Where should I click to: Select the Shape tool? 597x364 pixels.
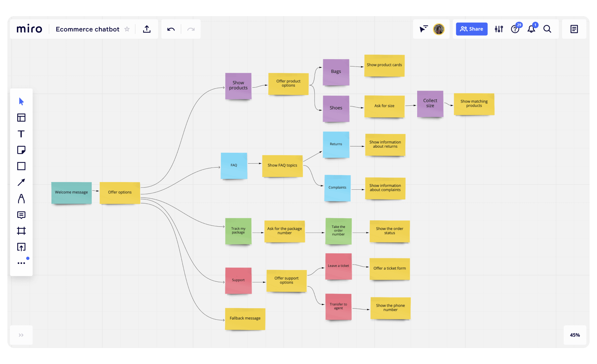point(21,166)
